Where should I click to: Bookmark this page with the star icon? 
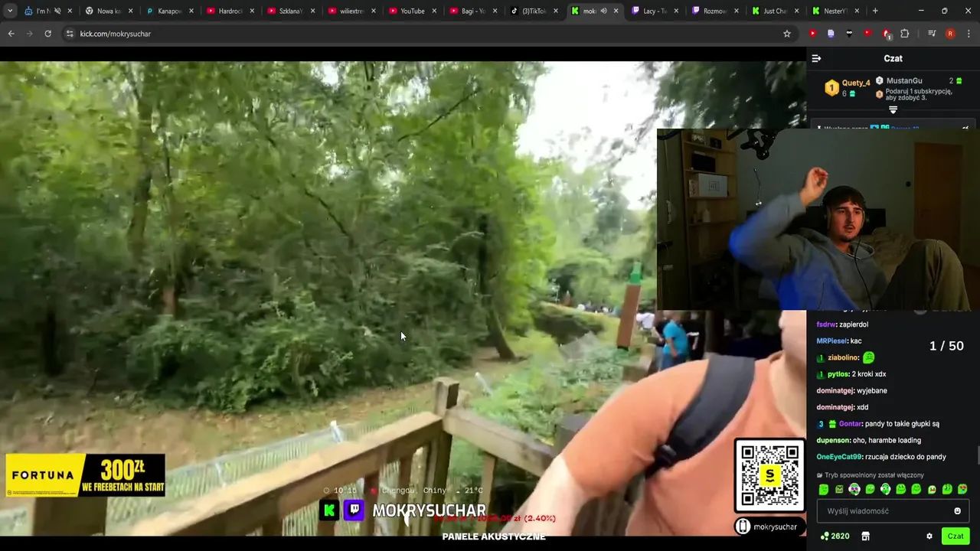coord(786,34)
